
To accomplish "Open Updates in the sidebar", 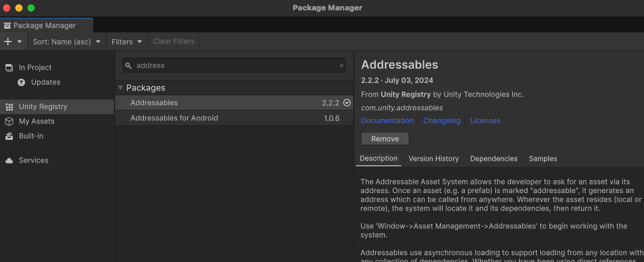I will click(x=46, y=82).
